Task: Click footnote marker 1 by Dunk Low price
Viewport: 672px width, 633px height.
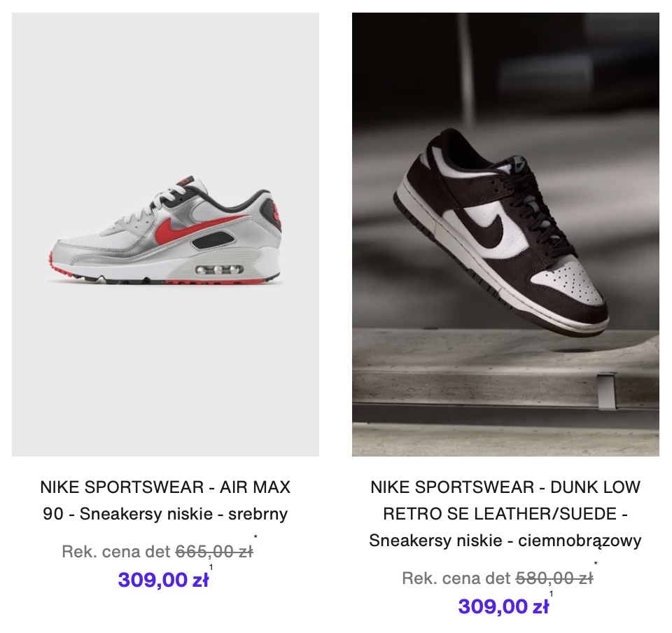Action: point(551,594)
